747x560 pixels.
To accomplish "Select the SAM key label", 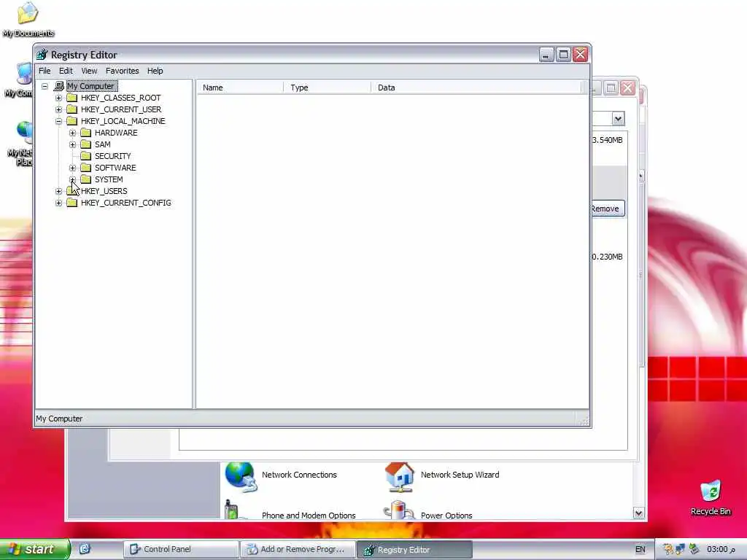I will point(102,144).
